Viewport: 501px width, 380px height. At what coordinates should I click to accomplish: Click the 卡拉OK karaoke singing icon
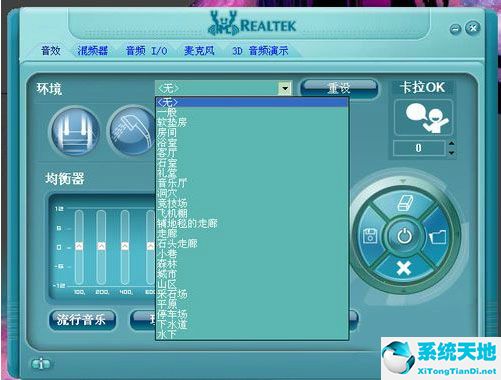coord(423,117)
